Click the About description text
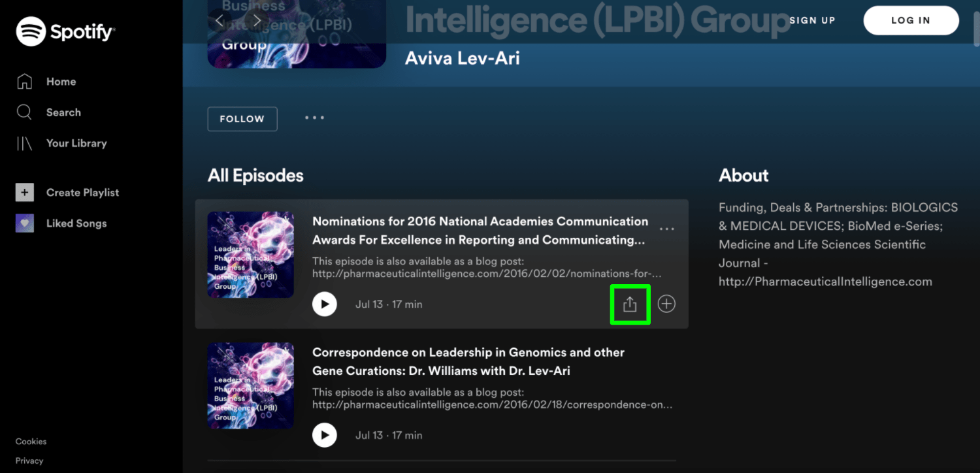This screenshot has width=980, height=473. pyautogui.click(x=838, y=244)
